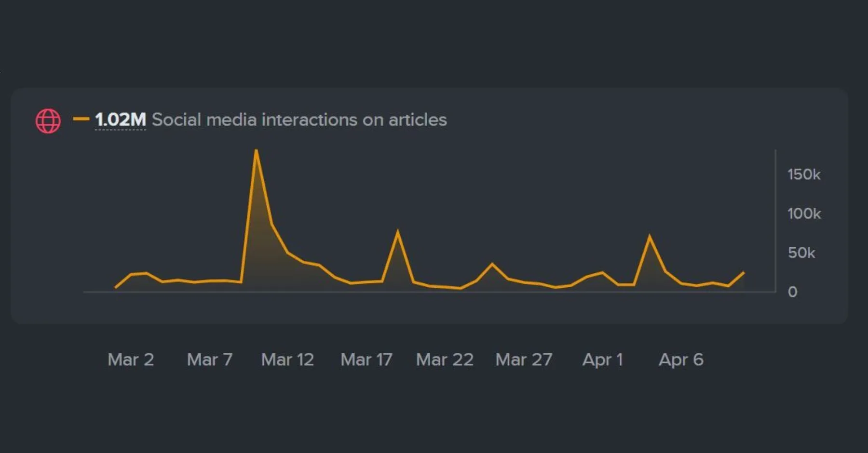Toggle the globe source indicator
The image size is (868, 453).
pos(47,120)
